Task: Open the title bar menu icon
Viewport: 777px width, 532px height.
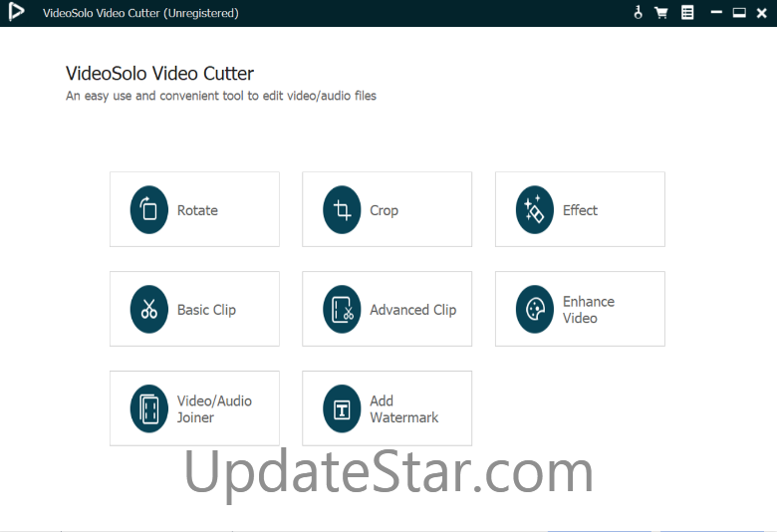Action: pyautogui.click(x=687, y=12)
